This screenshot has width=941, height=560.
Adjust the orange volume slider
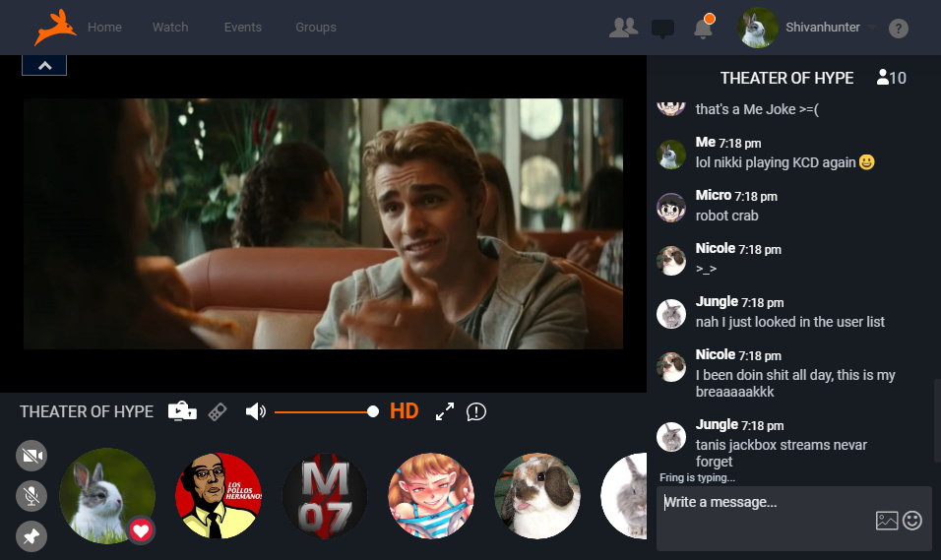(327, 411)
